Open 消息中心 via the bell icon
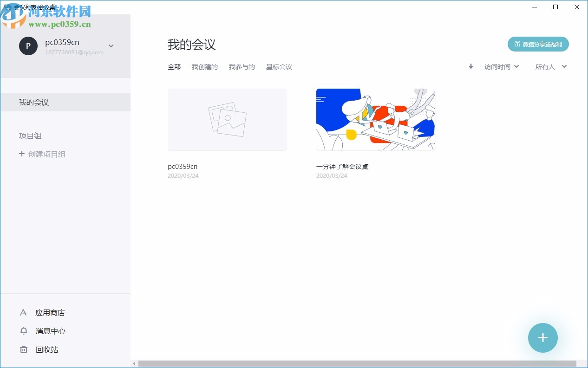 24,331
